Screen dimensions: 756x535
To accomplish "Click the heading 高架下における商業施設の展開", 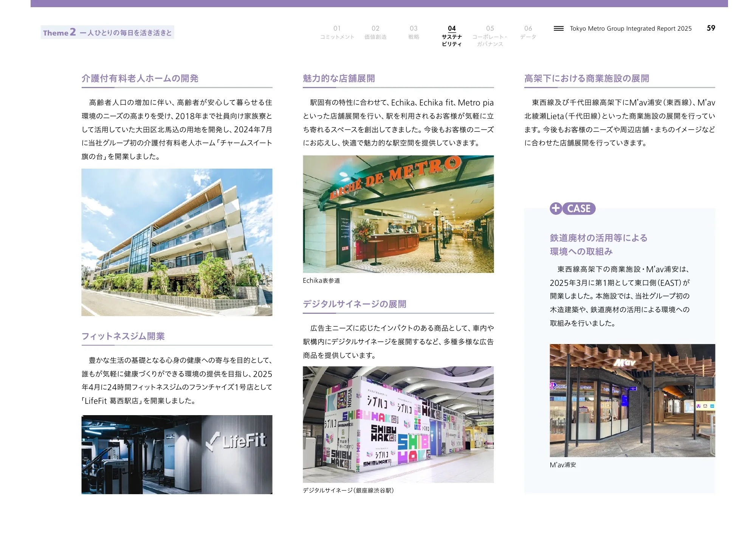I will (x=587, y=78).
